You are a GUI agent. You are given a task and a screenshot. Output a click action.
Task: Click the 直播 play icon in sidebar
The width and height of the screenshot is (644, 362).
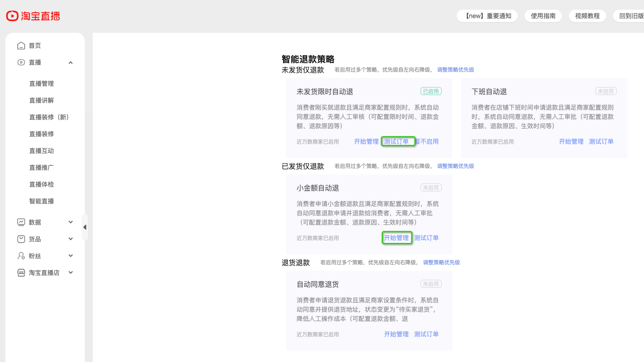(x=21, y=62)
